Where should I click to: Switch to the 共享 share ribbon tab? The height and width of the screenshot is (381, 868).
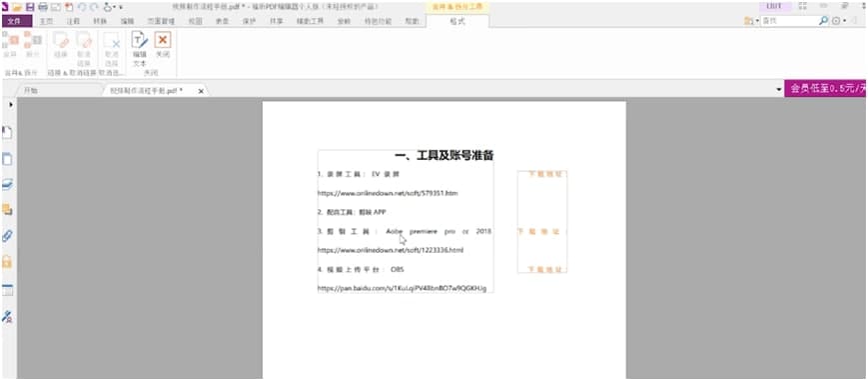pyautogui.click(x=277, y=21)
